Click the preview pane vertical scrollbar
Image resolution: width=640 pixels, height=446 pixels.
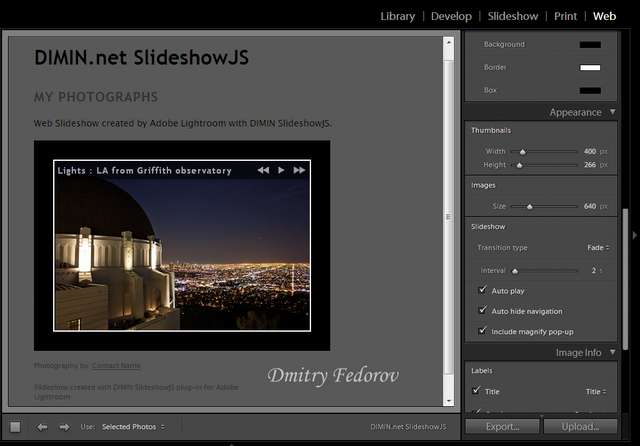pos(449,217)
